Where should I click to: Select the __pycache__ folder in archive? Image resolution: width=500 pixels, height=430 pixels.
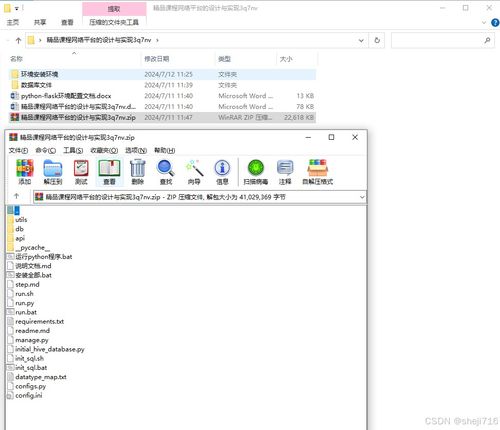point(28,248)
